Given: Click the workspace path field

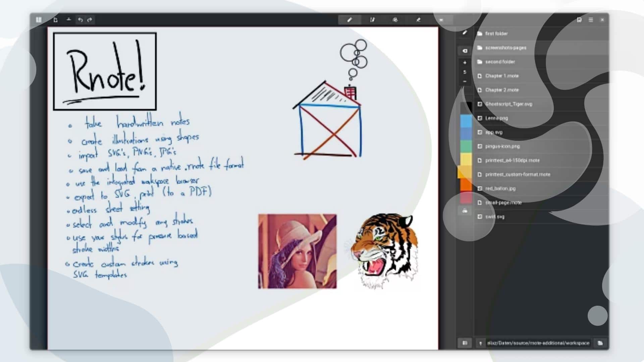Looking at the screenshot, I should [x=538, y=343].
